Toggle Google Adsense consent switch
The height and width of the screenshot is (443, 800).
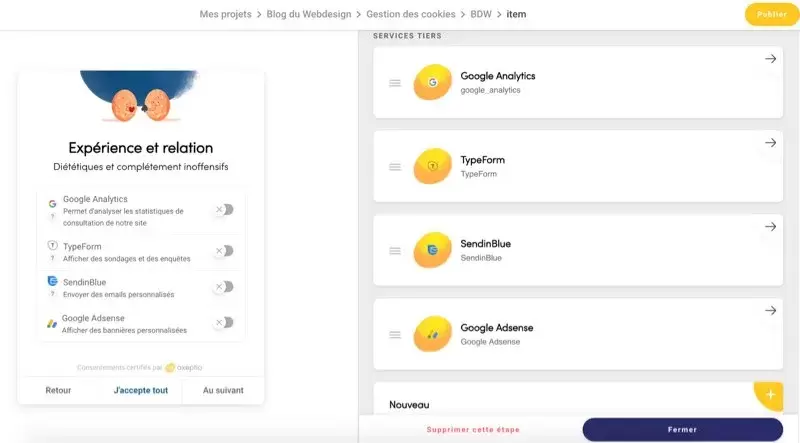tap(223, 323)
